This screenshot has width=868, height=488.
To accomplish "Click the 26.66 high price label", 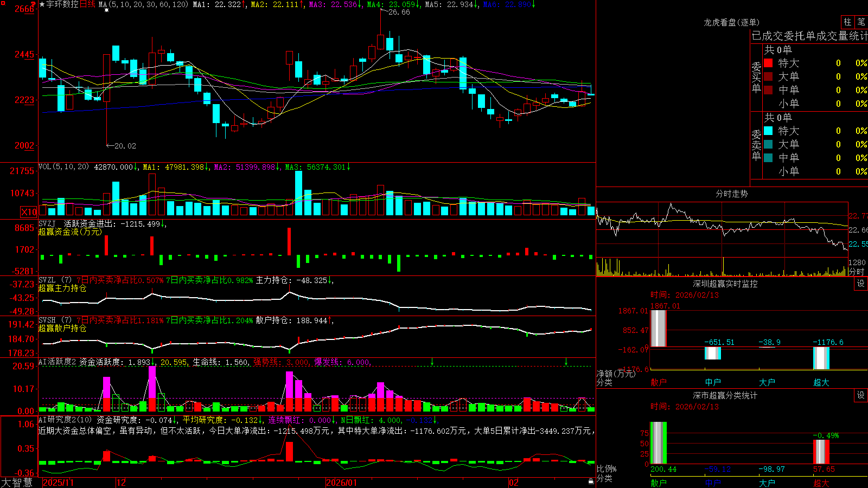I will pyautogui.click(x=399, y=12).
